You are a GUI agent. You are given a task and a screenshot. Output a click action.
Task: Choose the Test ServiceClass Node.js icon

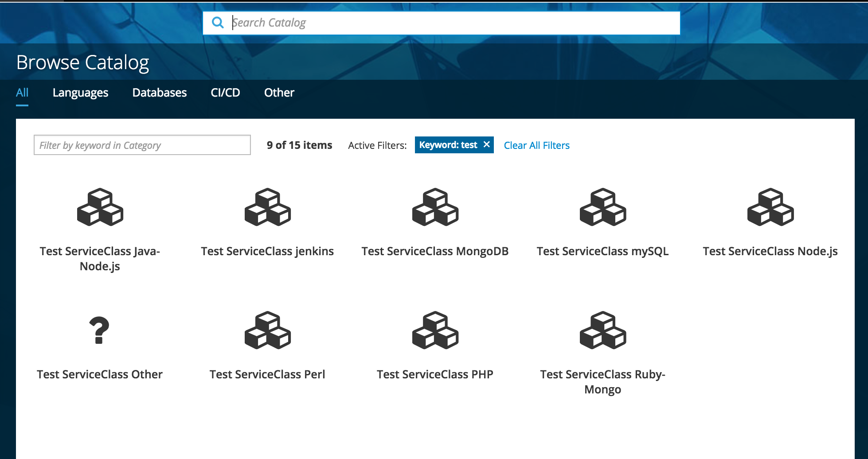pyautogui.click(x=770, y=207)
